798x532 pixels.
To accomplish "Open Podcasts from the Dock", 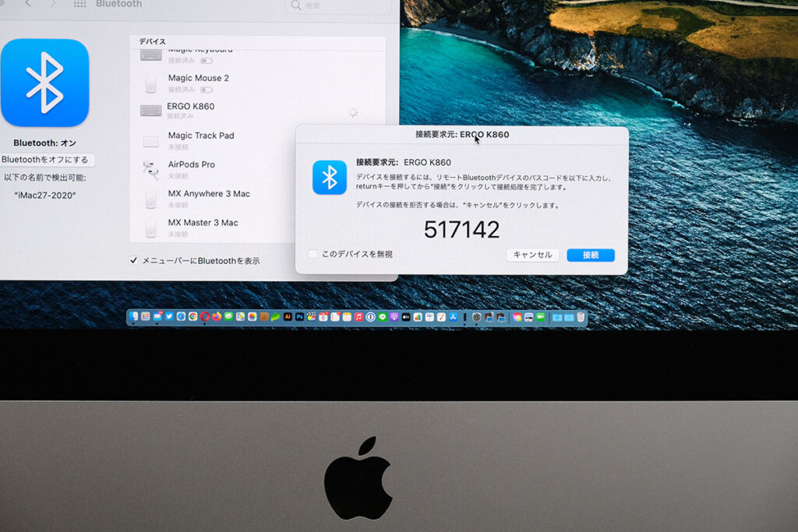I will [x=394, y=317].
